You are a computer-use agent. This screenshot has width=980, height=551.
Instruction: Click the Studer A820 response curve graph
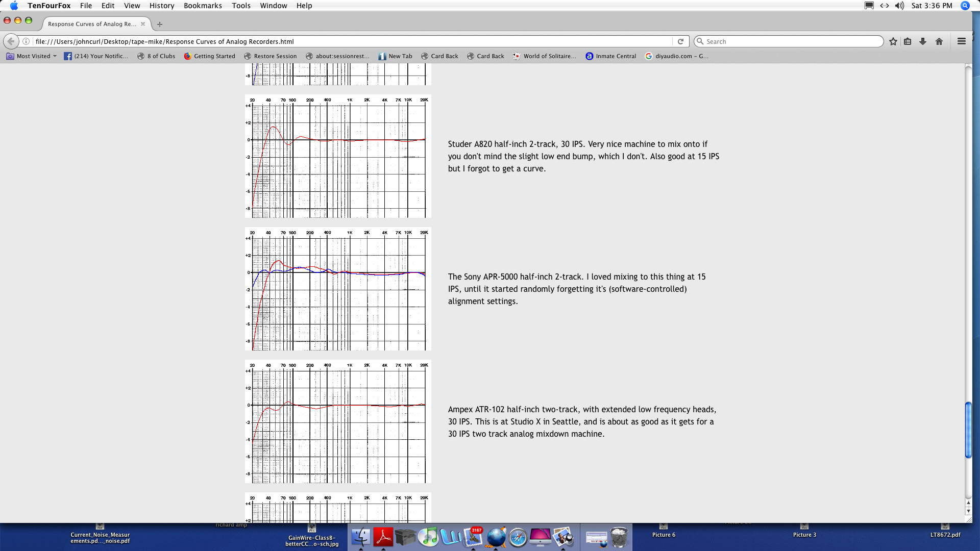338,156
